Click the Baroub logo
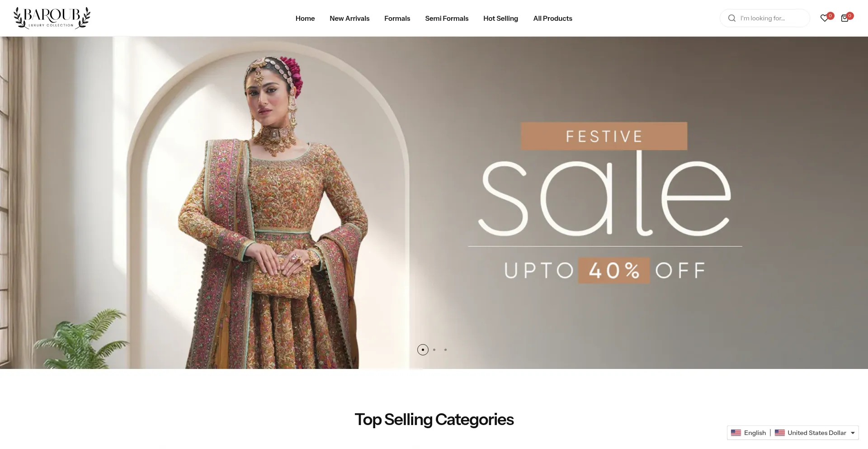 pyautogui.click(x=52, y=18)
